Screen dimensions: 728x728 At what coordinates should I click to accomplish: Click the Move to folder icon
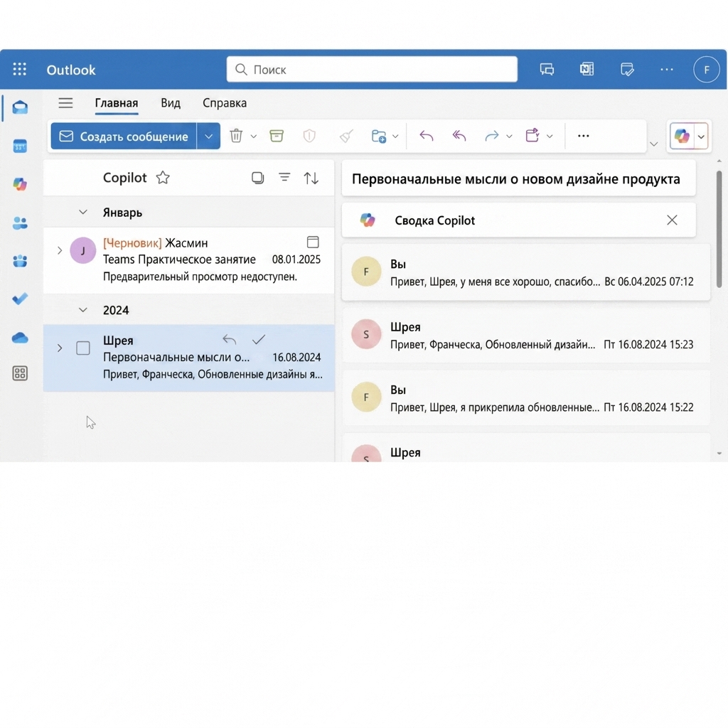coord(379,136)
